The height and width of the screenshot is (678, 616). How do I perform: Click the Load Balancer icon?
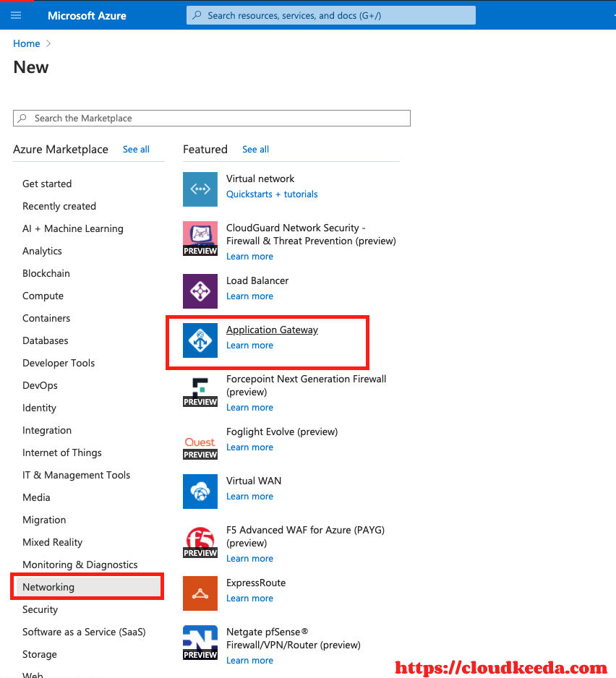pos(200,291)
